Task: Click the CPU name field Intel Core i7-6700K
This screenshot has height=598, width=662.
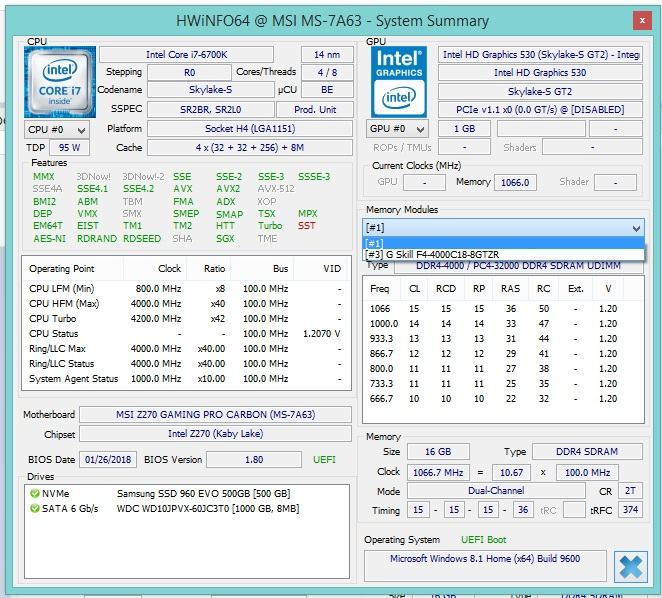Action: (x=186, y=55)
